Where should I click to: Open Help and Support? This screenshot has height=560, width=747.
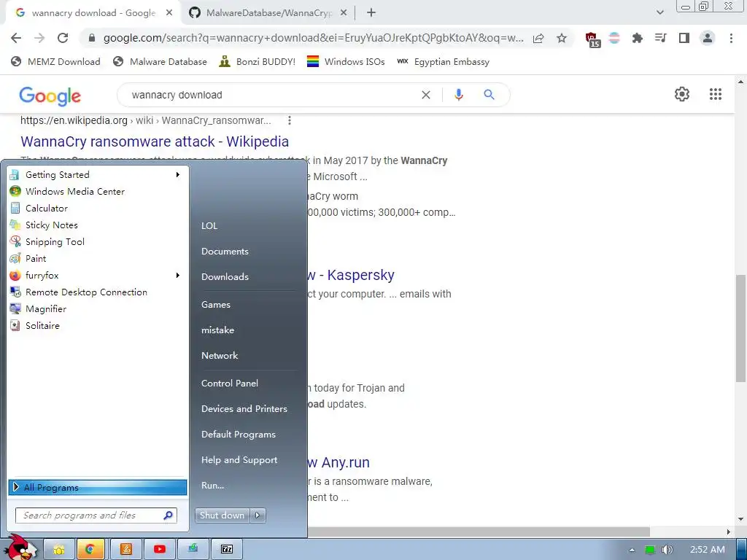(x=239, y=460)
